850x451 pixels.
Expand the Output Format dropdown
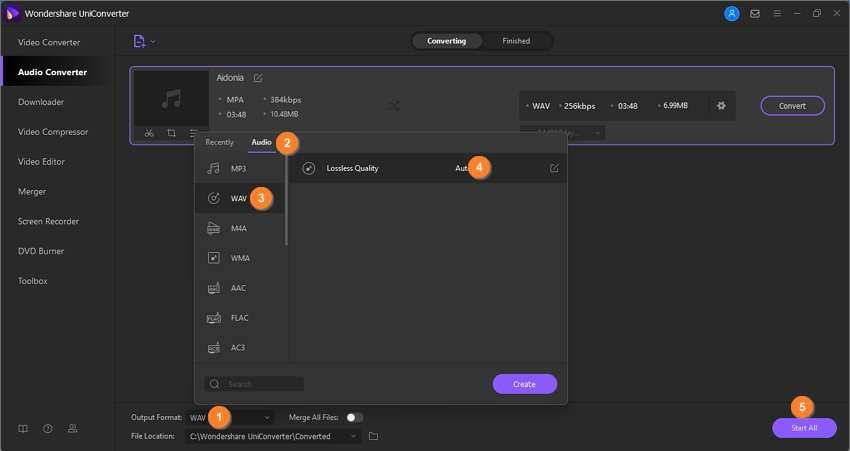267,417
